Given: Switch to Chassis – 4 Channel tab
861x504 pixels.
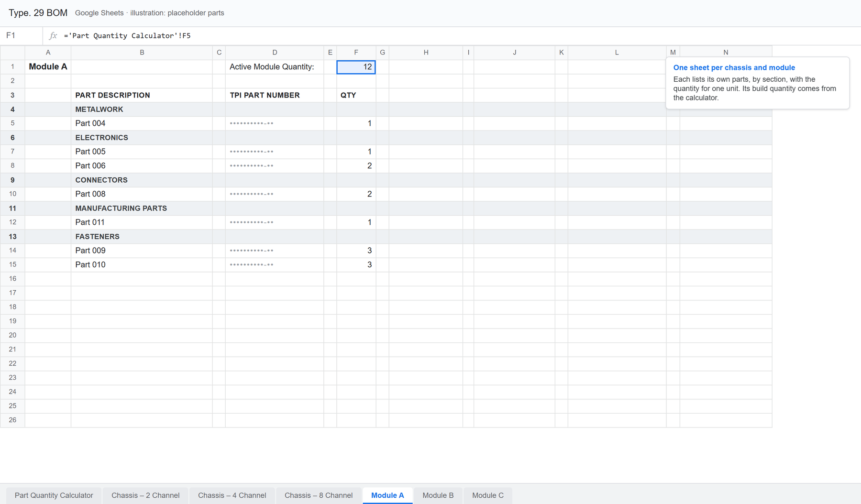Looking at the screenshot, I should [232, 495].
